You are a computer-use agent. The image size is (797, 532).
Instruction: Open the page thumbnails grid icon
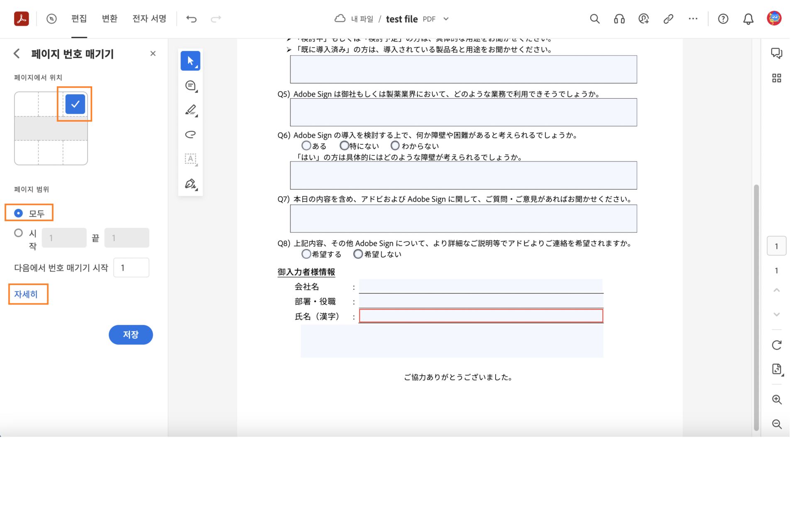[777, 78]
